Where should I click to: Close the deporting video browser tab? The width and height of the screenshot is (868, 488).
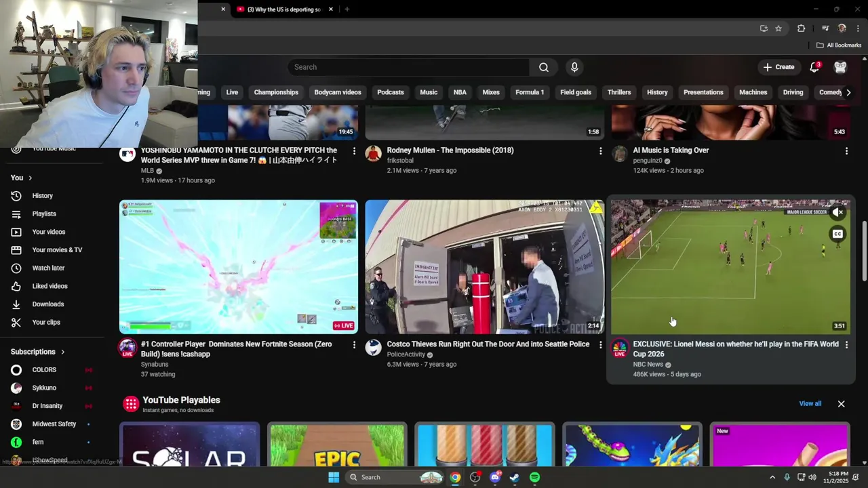(331, 9)
